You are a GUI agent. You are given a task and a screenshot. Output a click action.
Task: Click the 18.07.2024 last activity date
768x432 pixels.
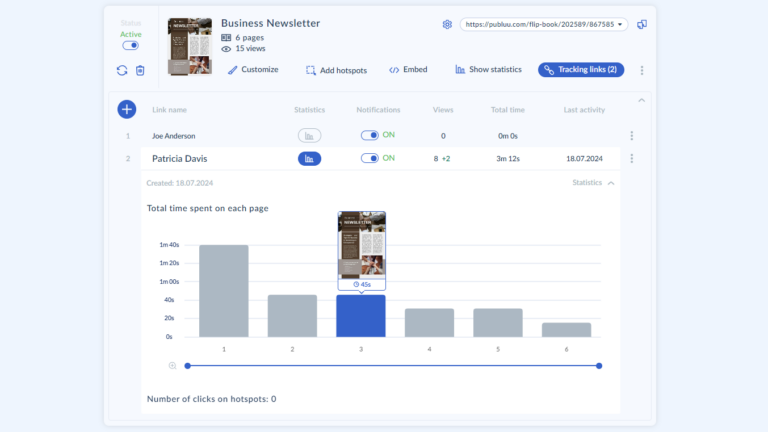[584, 159]
